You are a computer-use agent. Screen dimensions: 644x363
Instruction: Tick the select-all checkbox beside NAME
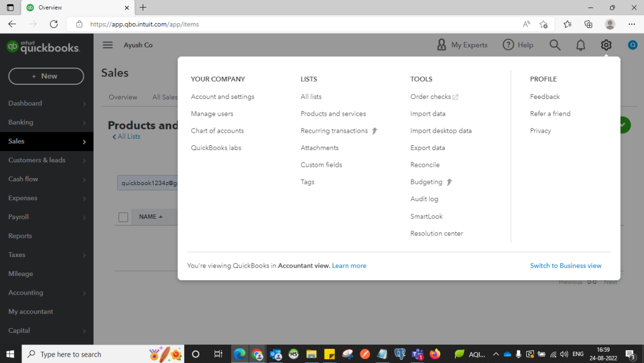[x=123, y=217]
